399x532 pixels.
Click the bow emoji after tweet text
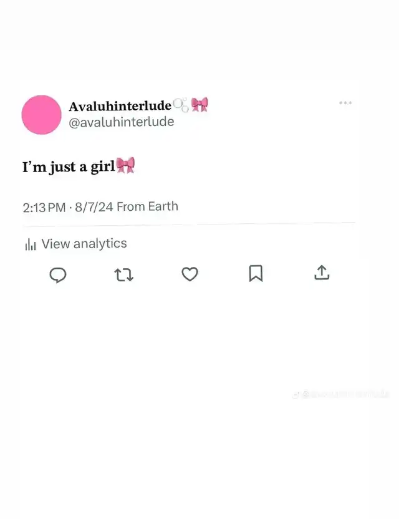point(125,165)
